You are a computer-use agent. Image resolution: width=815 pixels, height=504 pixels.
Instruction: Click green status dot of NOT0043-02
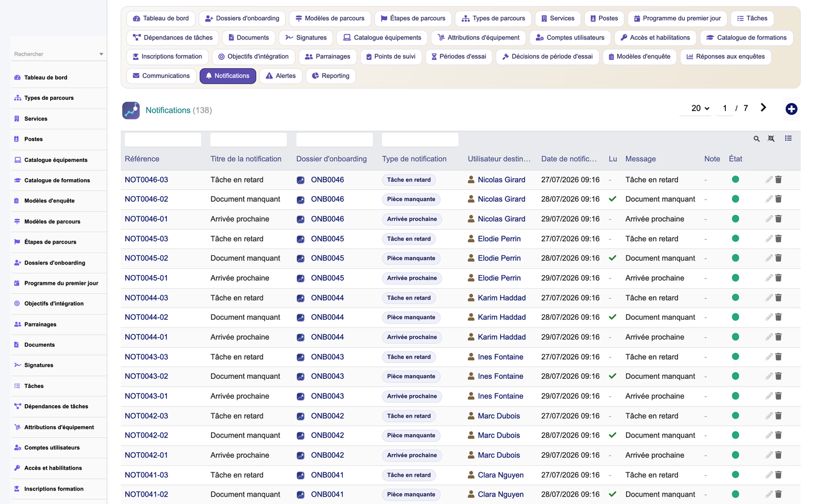click(x=735, y=376)
